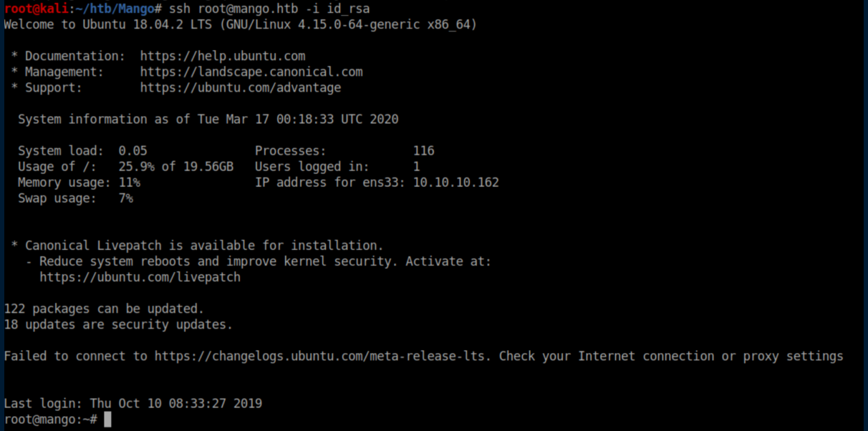This screenshot has height=431, width=868.
Task: Click the '18 updates are security updates' line
Action: point(118,324)
